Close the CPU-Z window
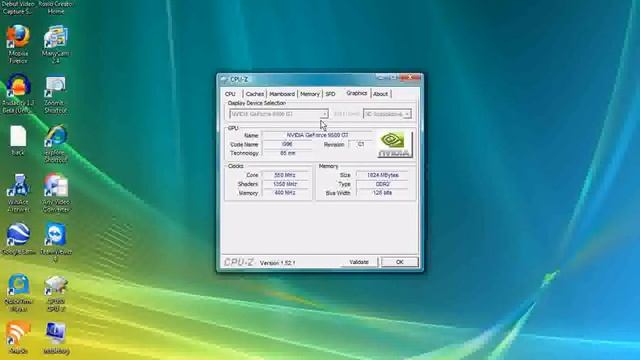The image size is (640, 360). (x=410, y=77)
